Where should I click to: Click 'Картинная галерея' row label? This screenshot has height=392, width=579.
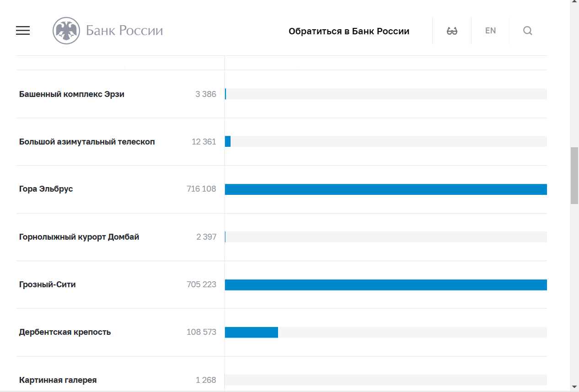click(58, 380)
